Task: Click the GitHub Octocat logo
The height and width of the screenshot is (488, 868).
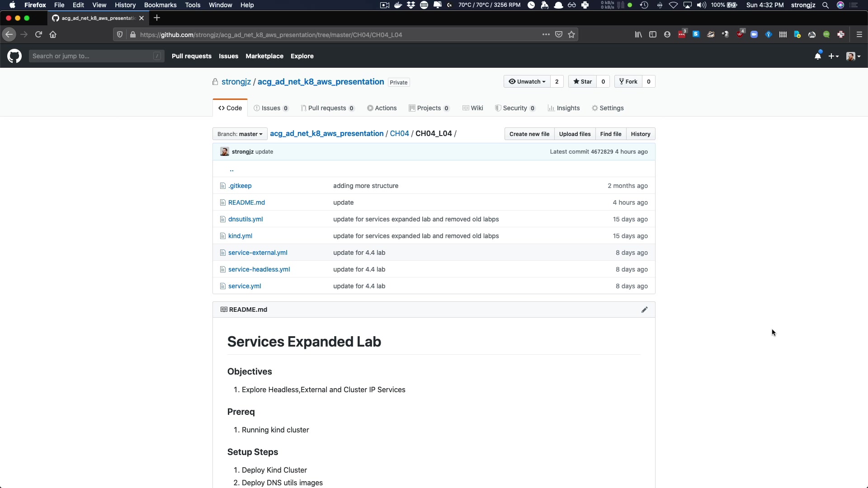Action: click(14, 56)
